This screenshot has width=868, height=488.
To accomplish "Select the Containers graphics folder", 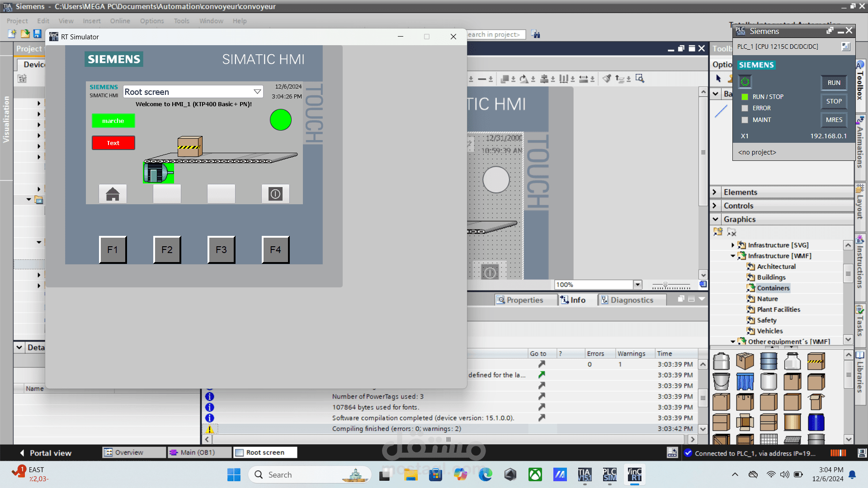I will pyautogui.click(x=773, y=288).
